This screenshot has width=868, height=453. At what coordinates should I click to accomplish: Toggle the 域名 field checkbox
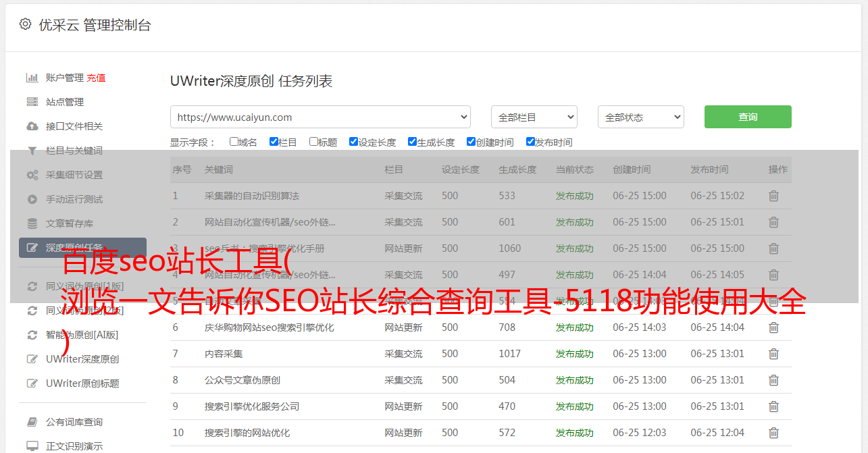[x=234, y=142]
